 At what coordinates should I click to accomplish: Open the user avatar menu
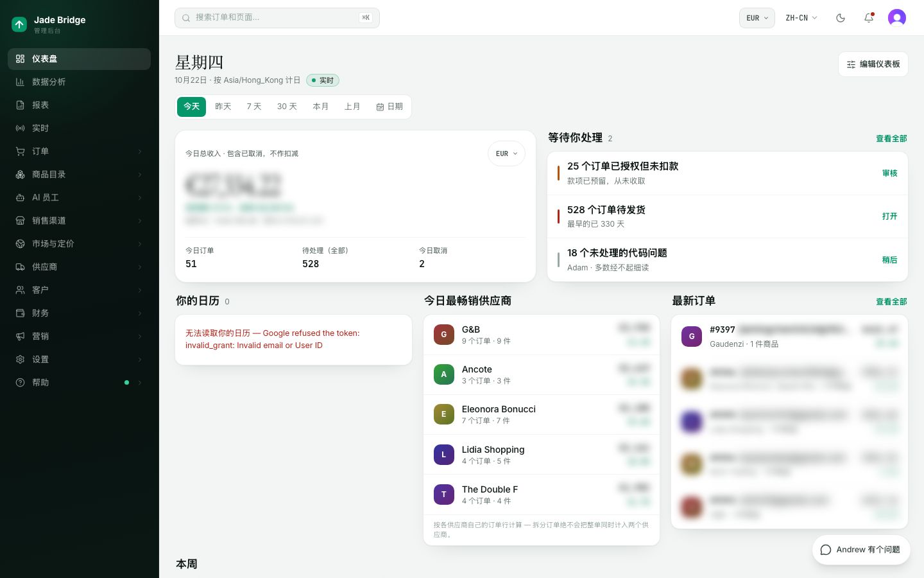point(897,18)
